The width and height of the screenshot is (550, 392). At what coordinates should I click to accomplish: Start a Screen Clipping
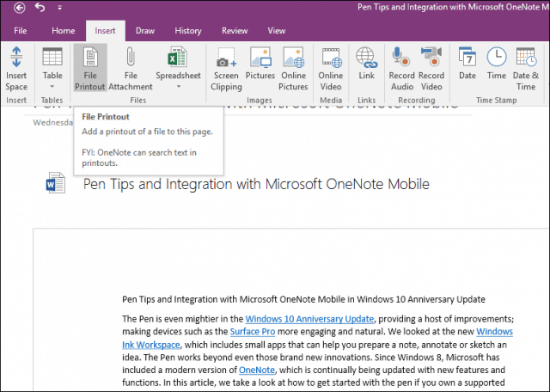tap(226, 69)
